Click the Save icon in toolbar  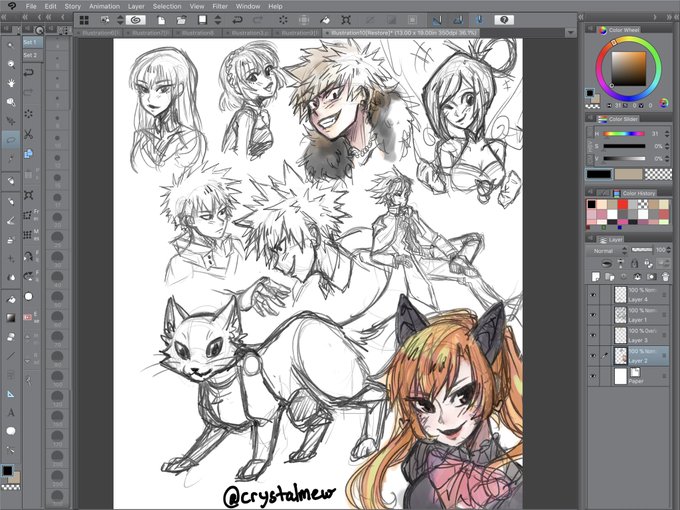click(202, 20)
